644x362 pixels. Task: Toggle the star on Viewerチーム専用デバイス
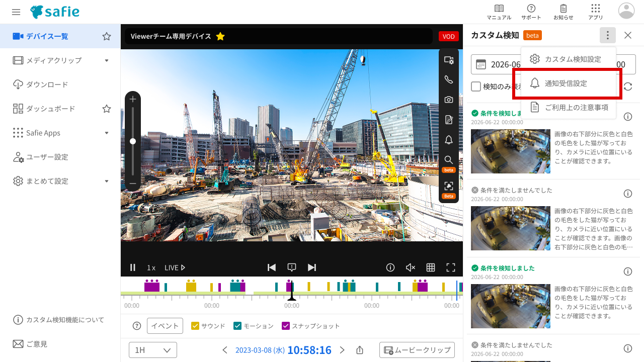pos(220,36)
